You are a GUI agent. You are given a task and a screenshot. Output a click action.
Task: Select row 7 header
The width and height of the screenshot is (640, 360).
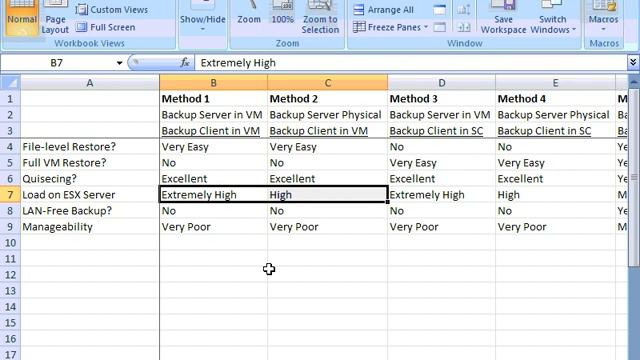pos(10,195)
